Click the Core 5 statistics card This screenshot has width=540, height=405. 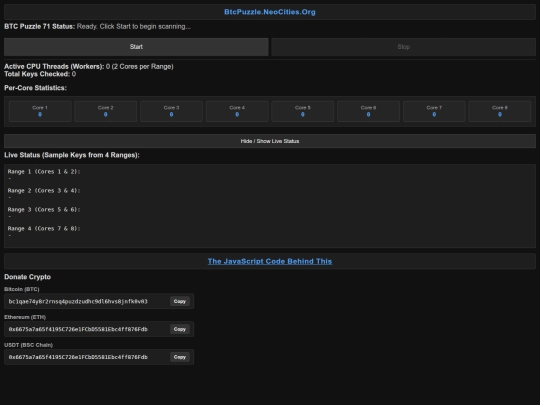pyautogui.click(x=302, y=111)
